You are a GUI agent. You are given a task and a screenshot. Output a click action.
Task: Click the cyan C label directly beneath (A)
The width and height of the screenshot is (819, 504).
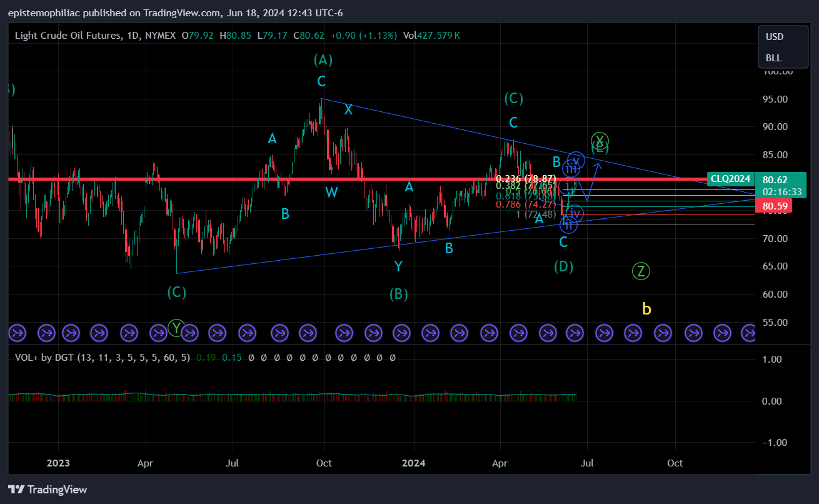coord(321,81)
